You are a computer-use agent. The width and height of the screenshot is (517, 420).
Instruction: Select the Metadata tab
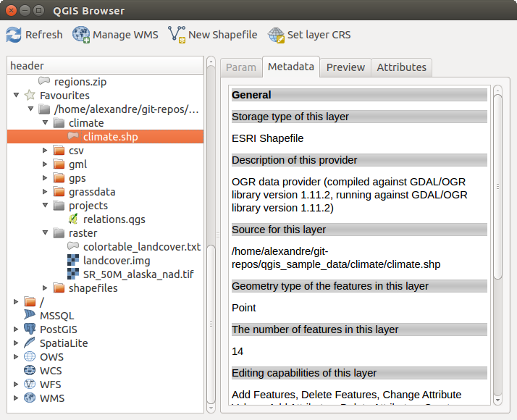pos(291,67)
